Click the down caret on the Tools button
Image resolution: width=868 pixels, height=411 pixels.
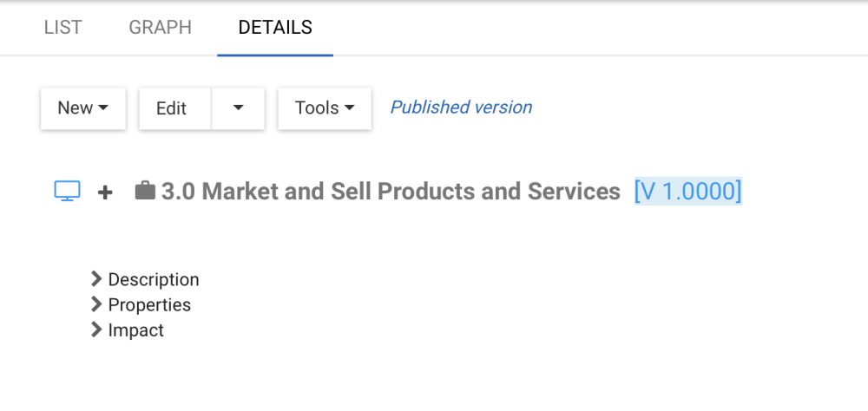(350, 108)
